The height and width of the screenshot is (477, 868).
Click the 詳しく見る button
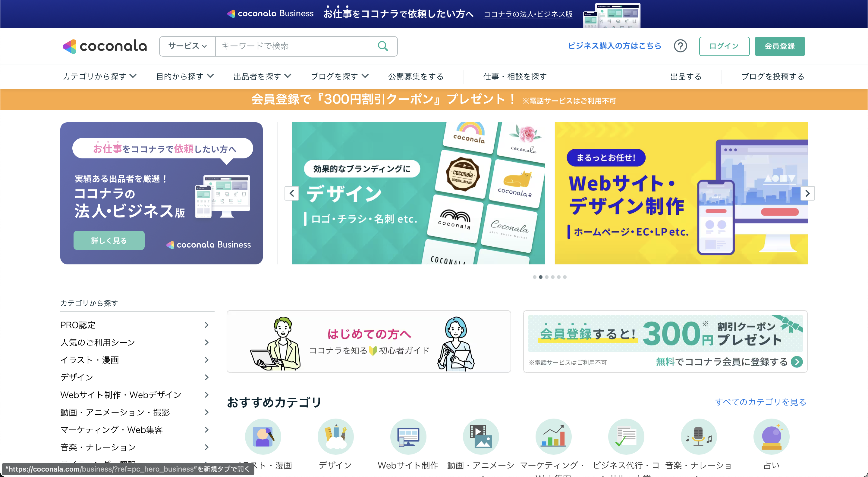click(x=109, y=240)
